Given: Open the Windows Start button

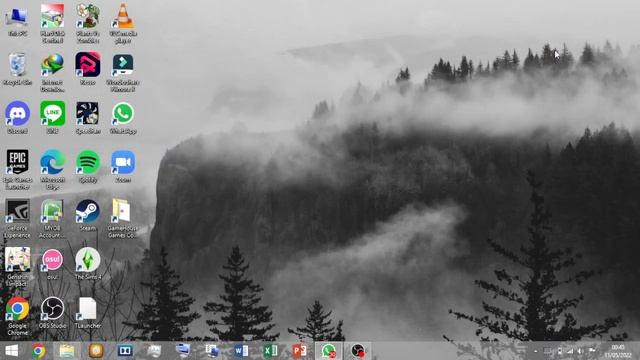Looking at the screenshot, I should [x=11, y=351].
